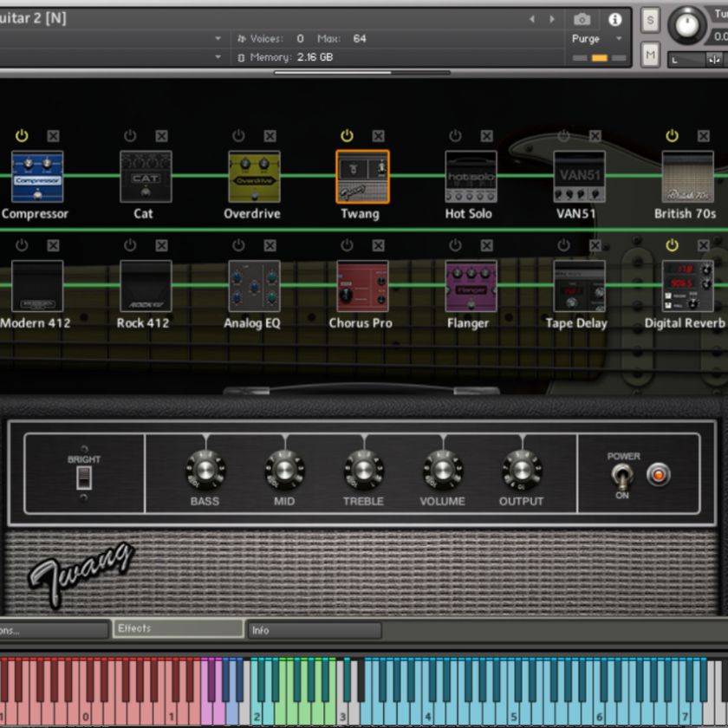This screenshot has width=728, height=728.
Task: Open the British 70s amp
Action: [688, 177]
